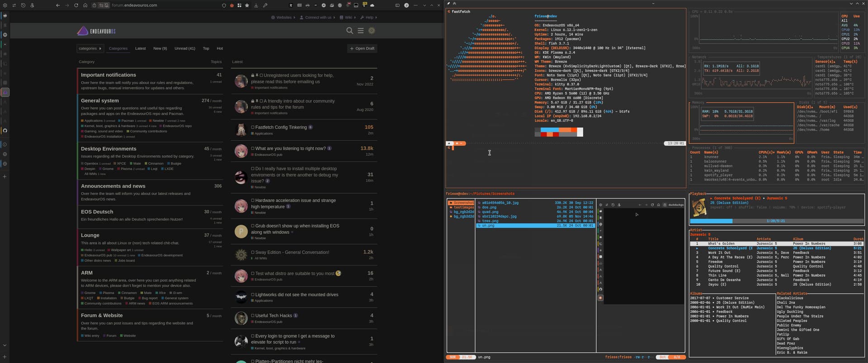This screenshot has width=868, height=363.
Task: Open What are you listening to right now topic
Action: tap(290, 148)
